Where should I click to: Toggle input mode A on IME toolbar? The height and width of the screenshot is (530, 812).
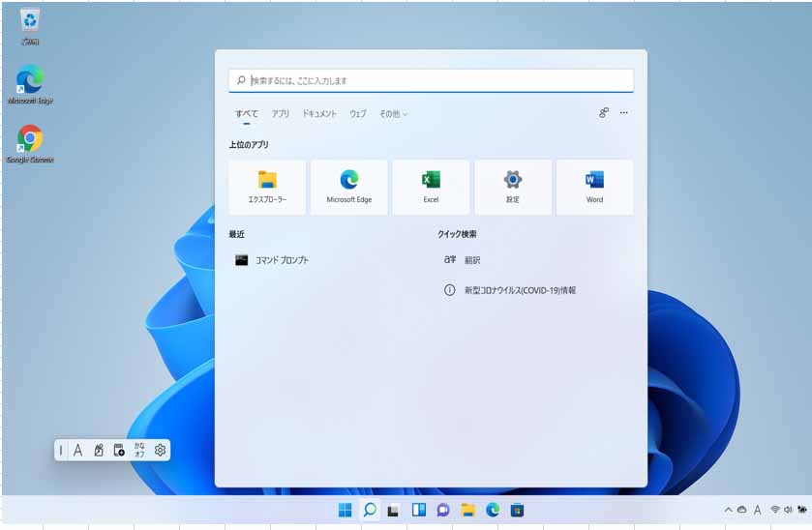click(77, 451)
